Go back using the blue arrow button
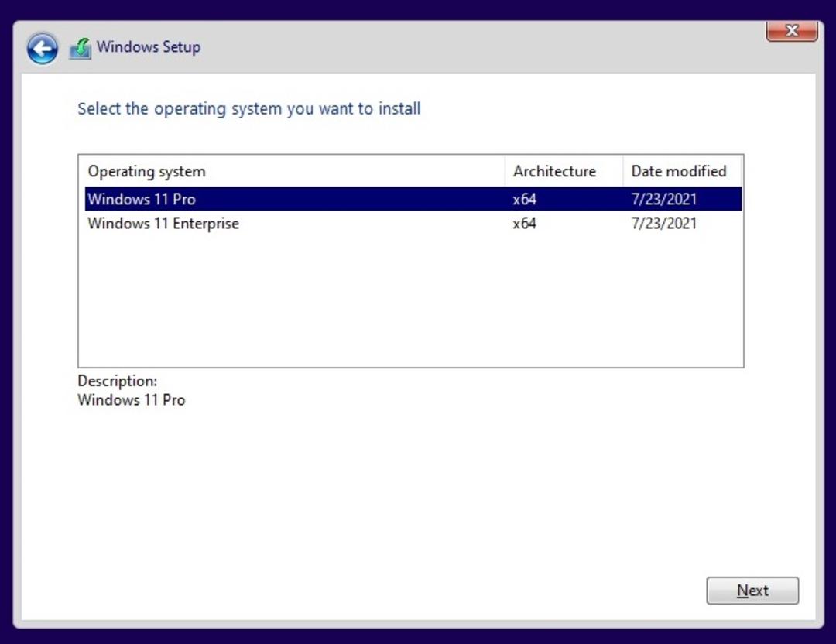This screenshot has width=836, height=644. coord(42,49)
